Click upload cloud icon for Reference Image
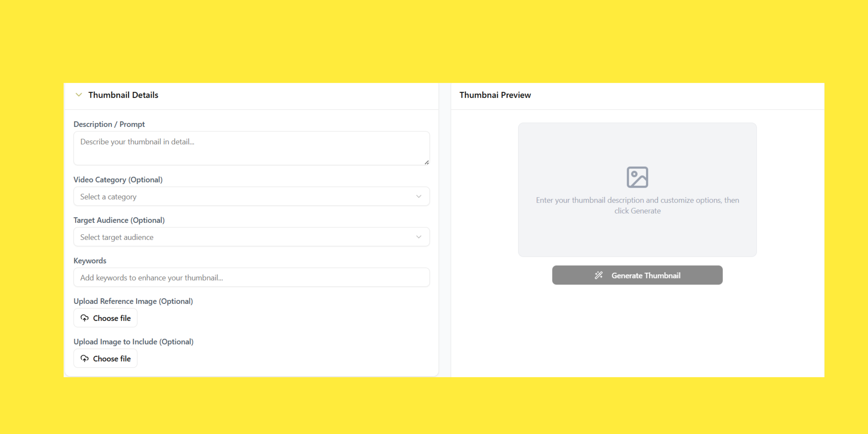Image resolution: width=868 pixels, height=434 pixels. (x=85, y=318)
